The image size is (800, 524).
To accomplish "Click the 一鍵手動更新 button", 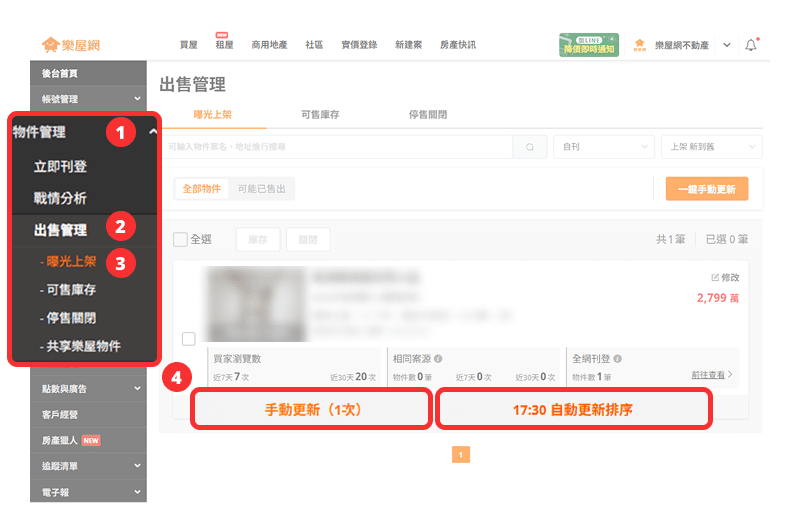I will 707,189.
